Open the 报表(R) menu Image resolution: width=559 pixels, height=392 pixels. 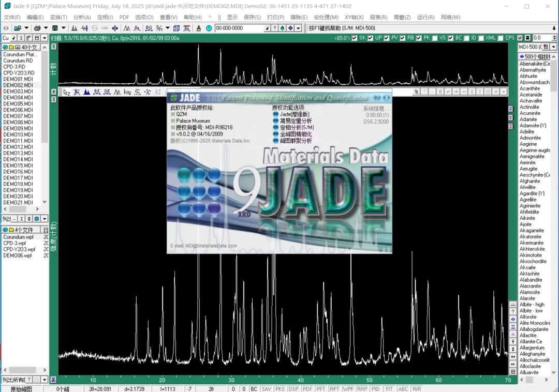378,17
